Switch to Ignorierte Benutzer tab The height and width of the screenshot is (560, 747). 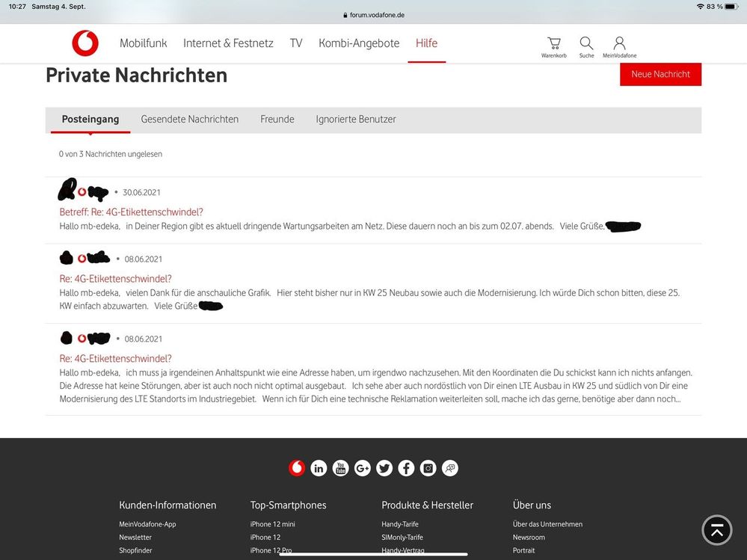356,120
